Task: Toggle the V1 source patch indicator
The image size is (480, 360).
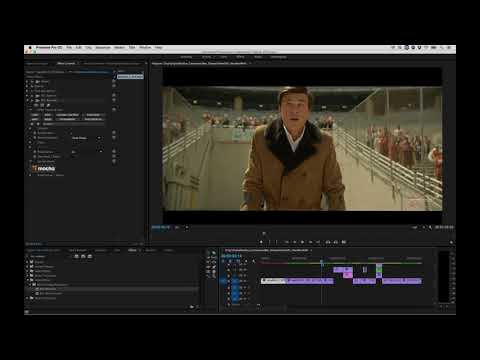Action: (224, 281)
